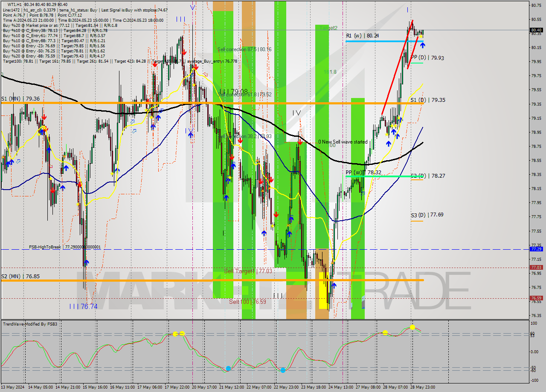Click the R1 (w) | 80.24 resistance label

coord(363,36)
